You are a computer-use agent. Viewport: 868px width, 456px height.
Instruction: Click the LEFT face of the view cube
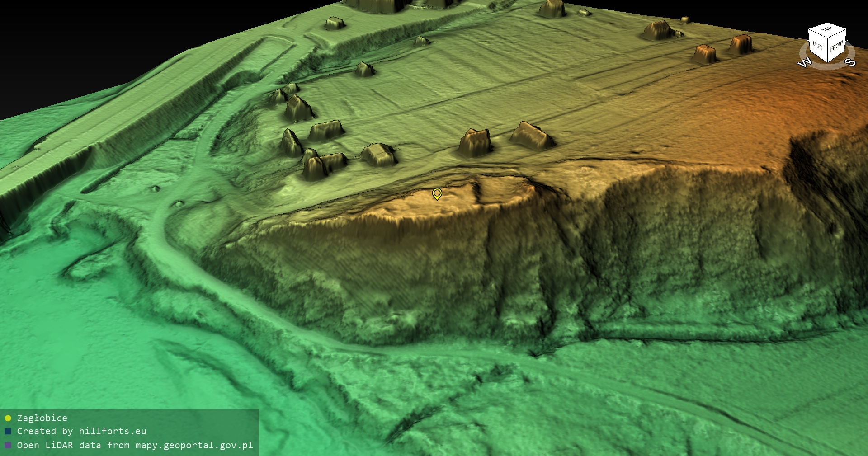(x=818, y=46)
